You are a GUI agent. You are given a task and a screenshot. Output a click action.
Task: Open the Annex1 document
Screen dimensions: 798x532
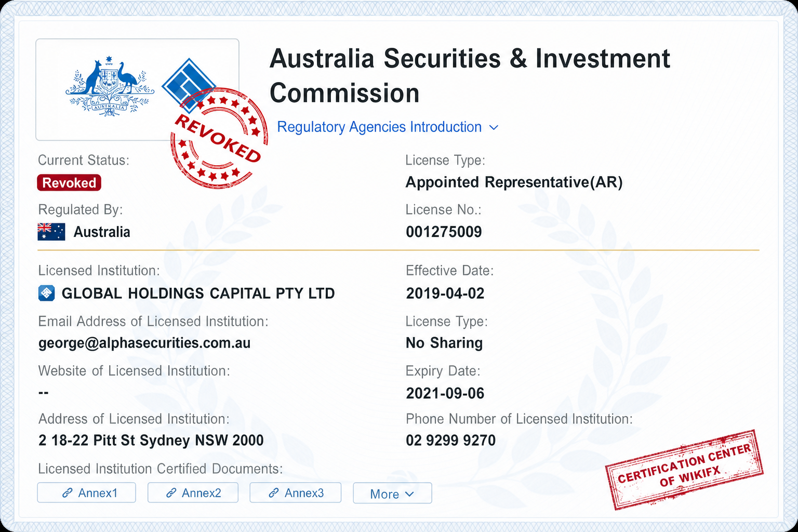[x=86, y=493]
